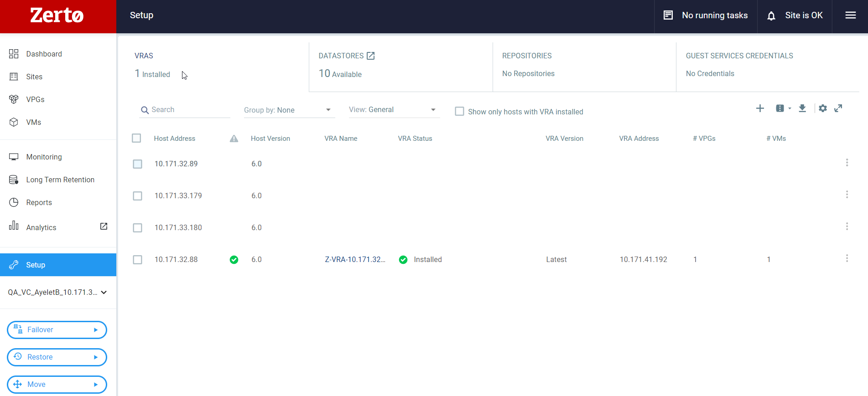868x396 pixels.
Task: Expand the more actions dropdown arrow in toolbar
Action: pos(790,108)
